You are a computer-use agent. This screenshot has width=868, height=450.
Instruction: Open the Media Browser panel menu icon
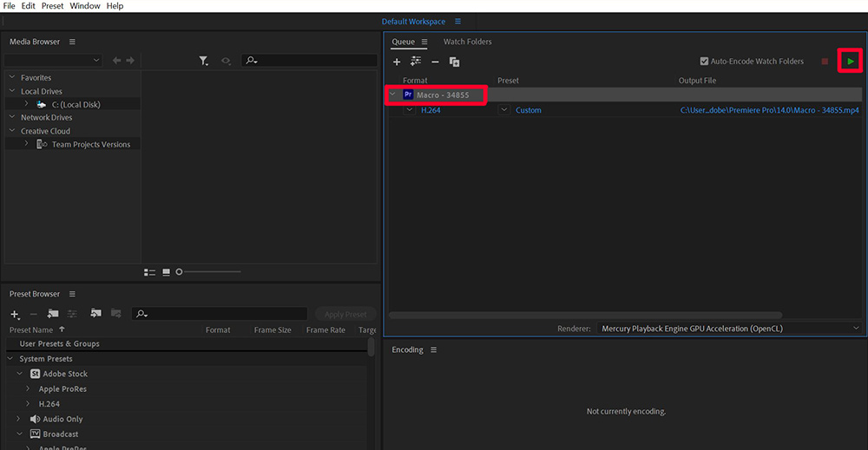pyautogui.click(x=73, y=42)
